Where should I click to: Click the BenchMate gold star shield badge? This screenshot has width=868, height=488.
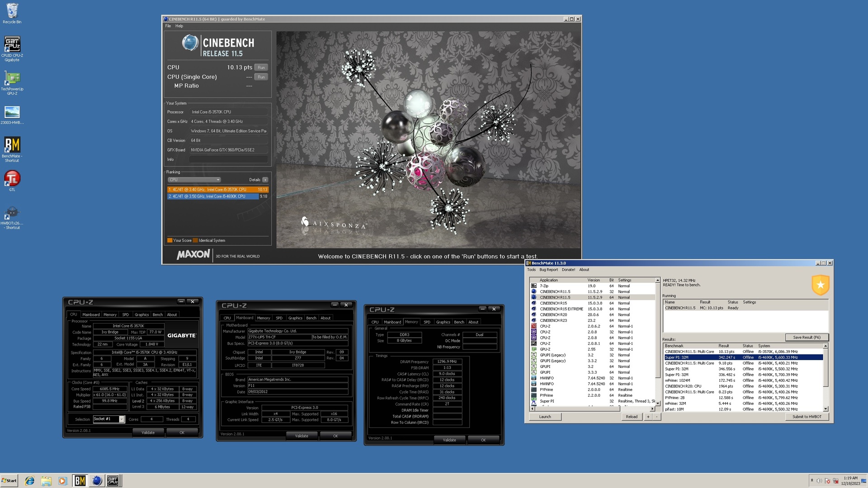tap(821, 285)
